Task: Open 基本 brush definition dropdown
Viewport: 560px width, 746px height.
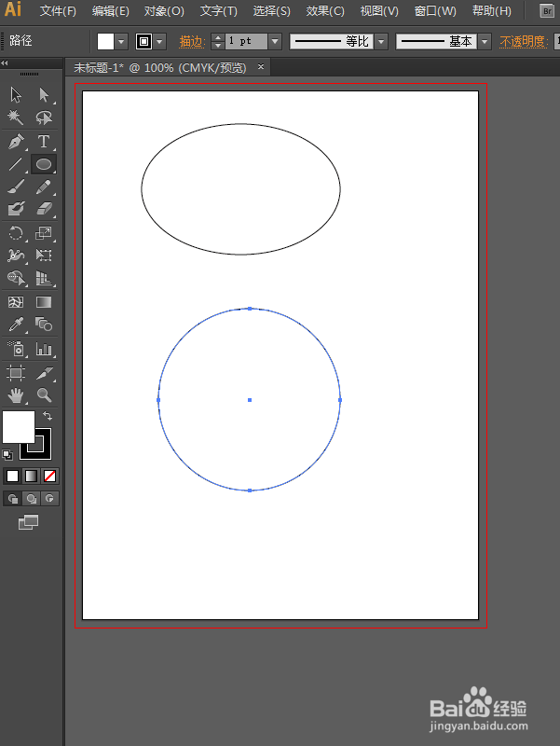Action: point(485,41)
